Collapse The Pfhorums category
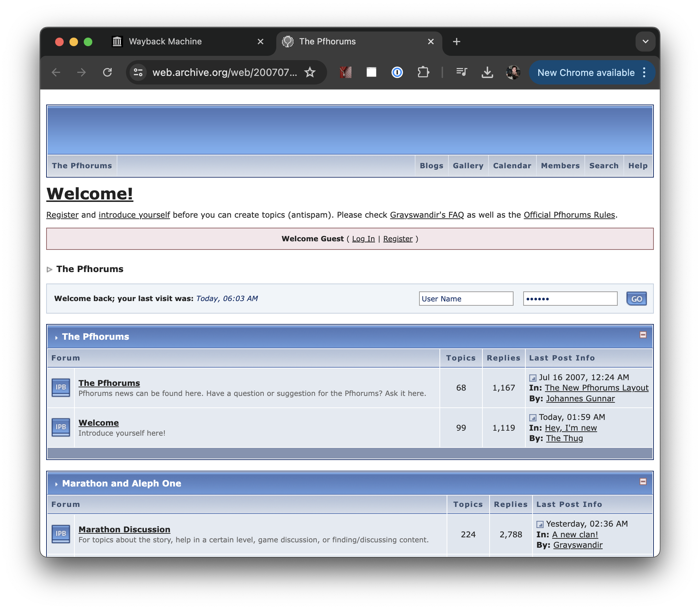 pos(643,335)
